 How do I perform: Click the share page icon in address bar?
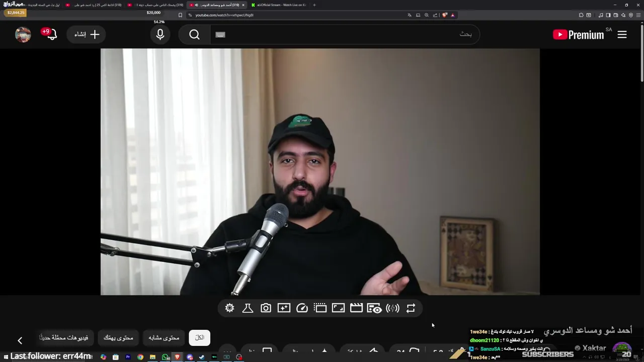(435, 15)
